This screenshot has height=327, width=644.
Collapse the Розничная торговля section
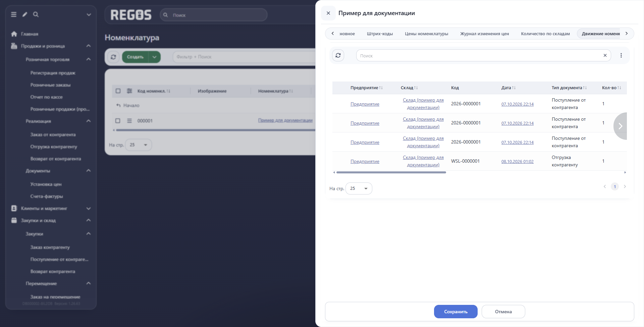(89, 59)
